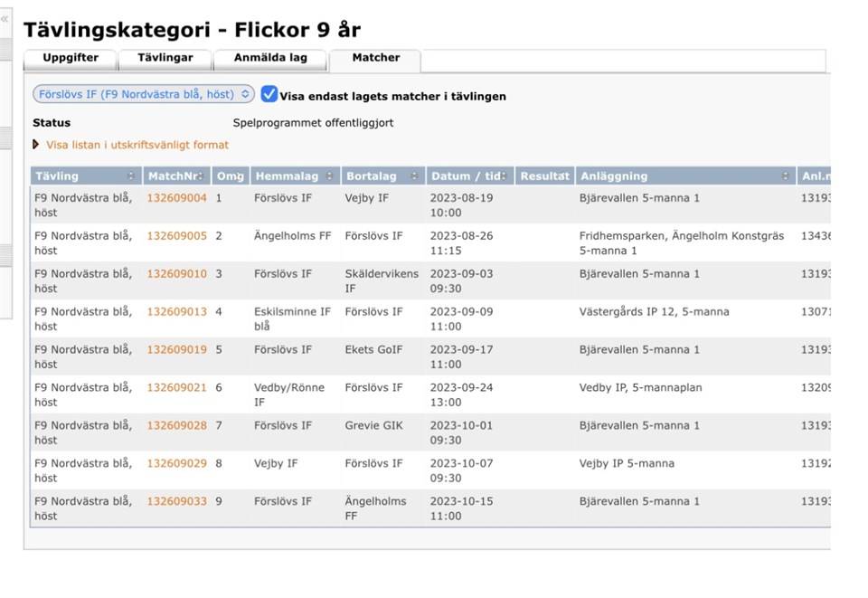The image size is (868, 598).
Task: Click sort icon in Tävling column header
Action: [130, 176]
